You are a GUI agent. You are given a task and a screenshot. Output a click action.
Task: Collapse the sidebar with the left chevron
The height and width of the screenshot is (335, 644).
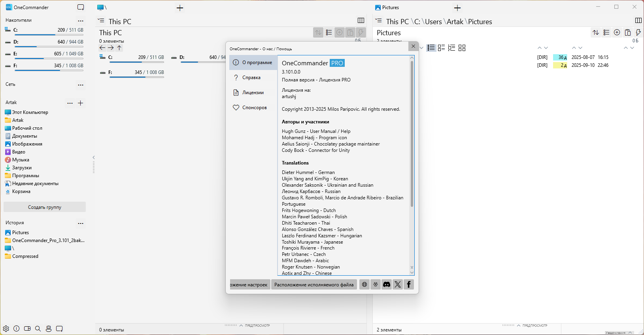(94, 157)
